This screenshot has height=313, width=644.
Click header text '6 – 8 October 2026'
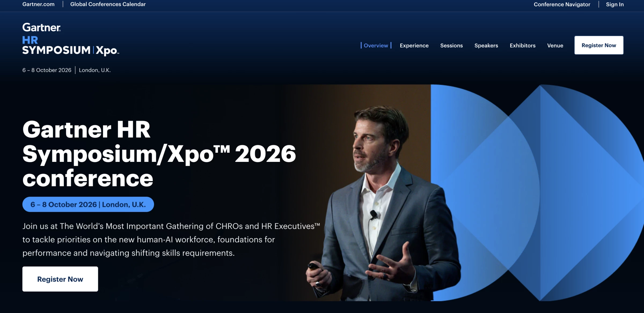(47, 70)
